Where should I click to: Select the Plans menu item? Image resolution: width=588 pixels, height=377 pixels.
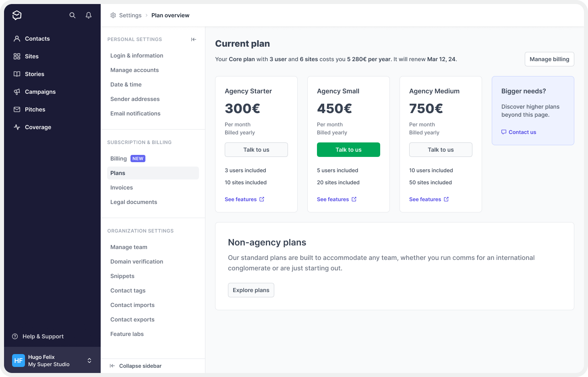tap(153, 173)
